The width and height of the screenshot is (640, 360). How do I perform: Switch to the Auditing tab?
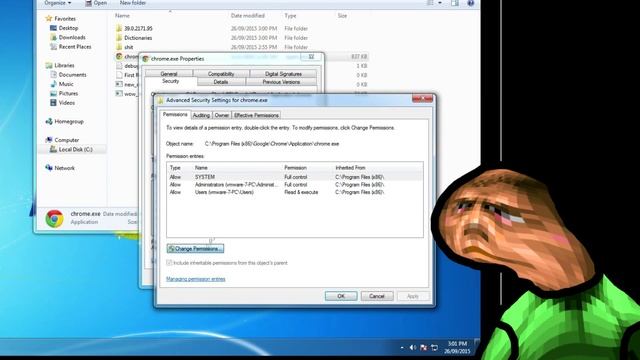click(201, 116)
